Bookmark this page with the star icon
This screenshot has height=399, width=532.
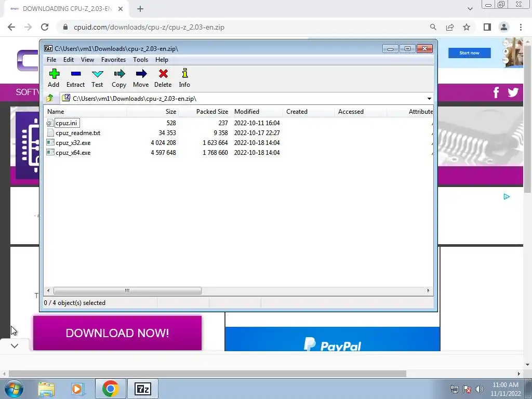[x=467, y=27]
